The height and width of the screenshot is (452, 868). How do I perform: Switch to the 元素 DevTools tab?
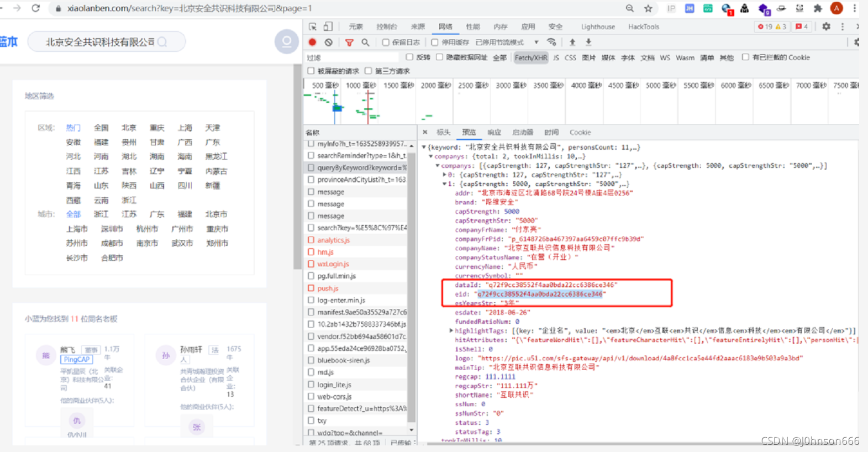[356, 27]
